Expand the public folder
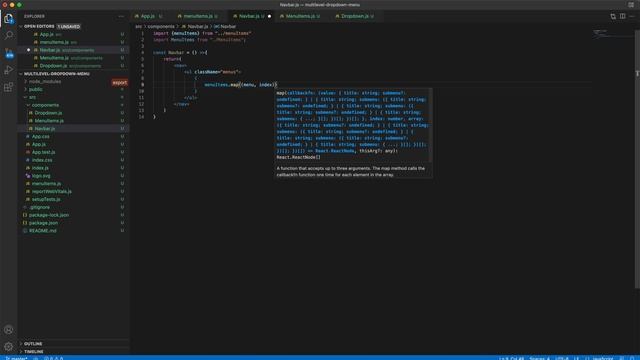 pos(35,89)
